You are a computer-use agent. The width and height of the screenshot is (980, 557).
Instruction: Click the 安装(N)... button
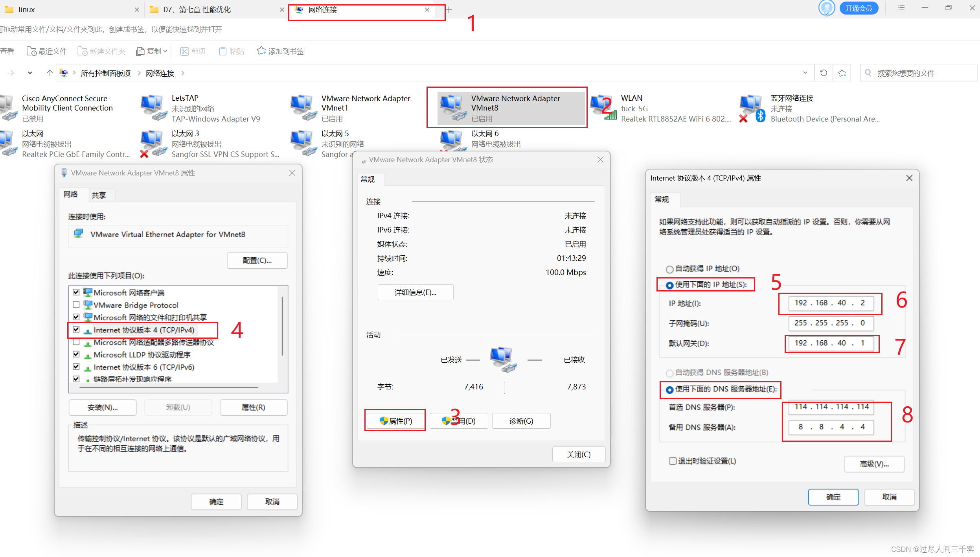[103, 408]
